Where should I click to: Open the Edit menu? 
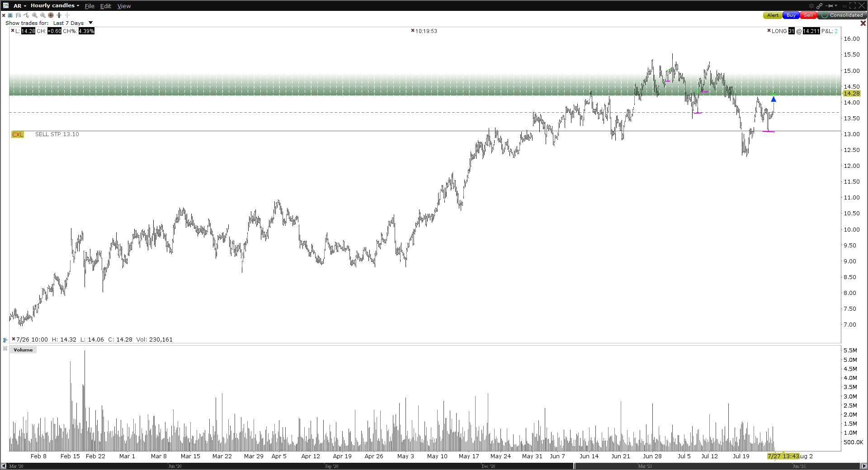point(106,6)
